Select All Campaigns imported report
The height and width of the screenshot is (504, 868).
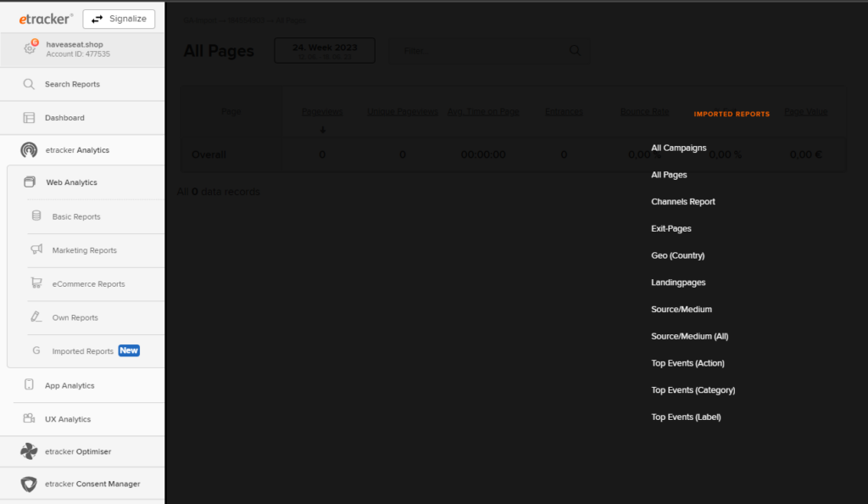coord(679,148)
